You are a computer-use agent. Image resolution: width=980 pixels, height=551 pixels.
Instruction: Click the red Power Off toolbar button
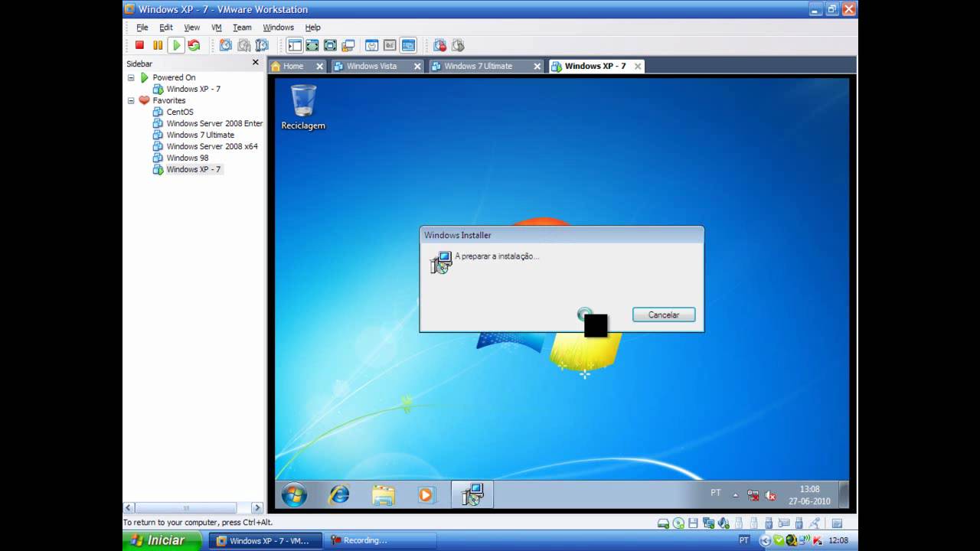(139, 45)
